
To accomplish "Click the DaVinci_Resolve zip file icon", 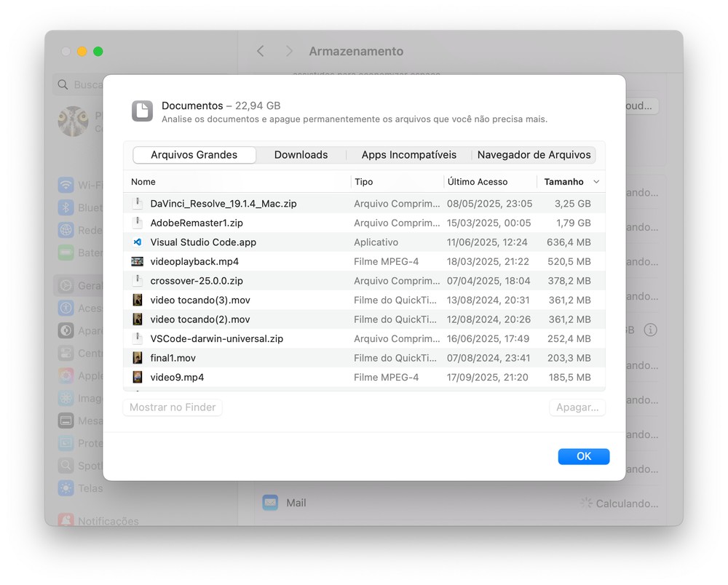I will pos(137,204).
